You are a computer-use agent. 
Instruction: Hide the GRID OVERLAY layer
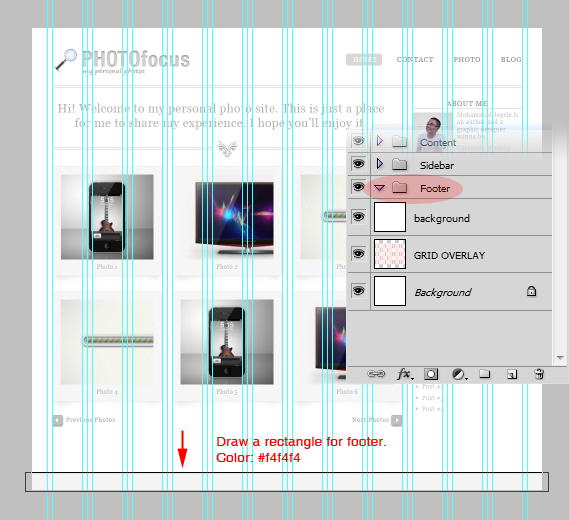[359, 254]
